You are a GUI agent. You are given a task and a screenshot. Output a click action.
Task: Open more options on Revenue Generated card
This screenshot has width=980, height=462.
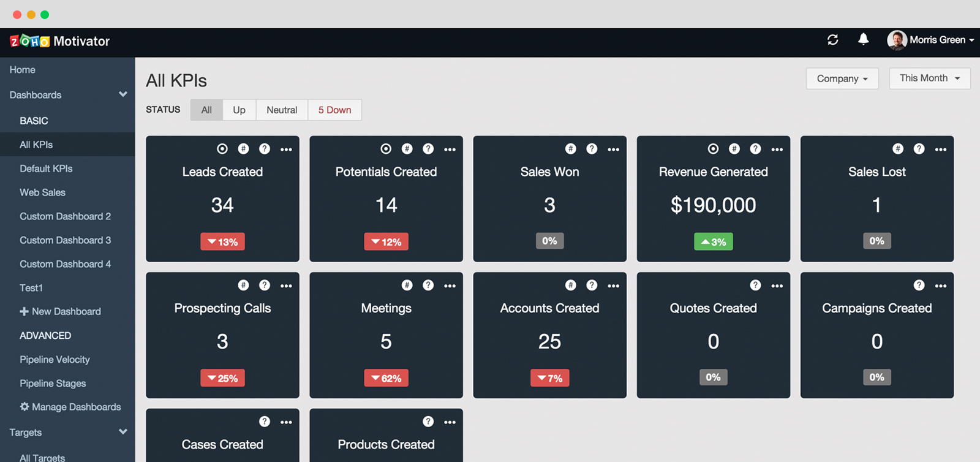coord(777,150)
